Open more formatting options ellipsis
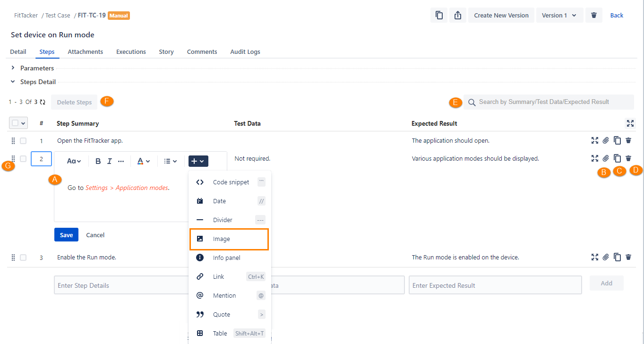 point(121,161)
